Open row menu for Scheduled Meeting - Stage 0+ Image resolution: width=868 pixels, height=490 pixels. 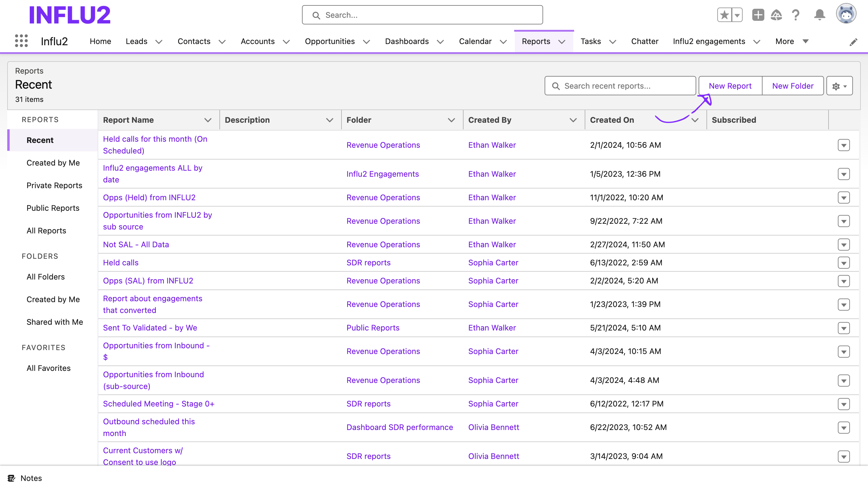[843, 404]
